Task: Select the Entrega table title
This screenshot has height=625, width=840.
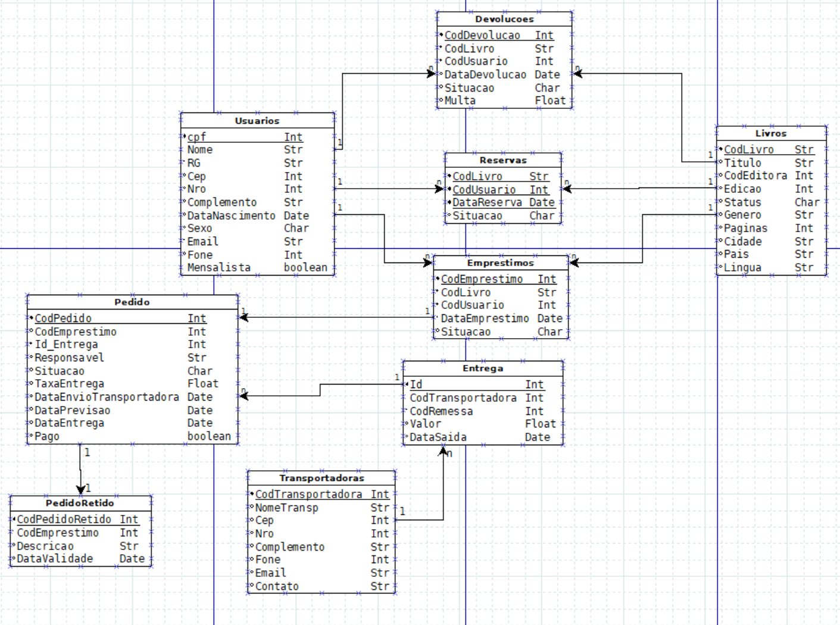Action: tap(483, 368)
